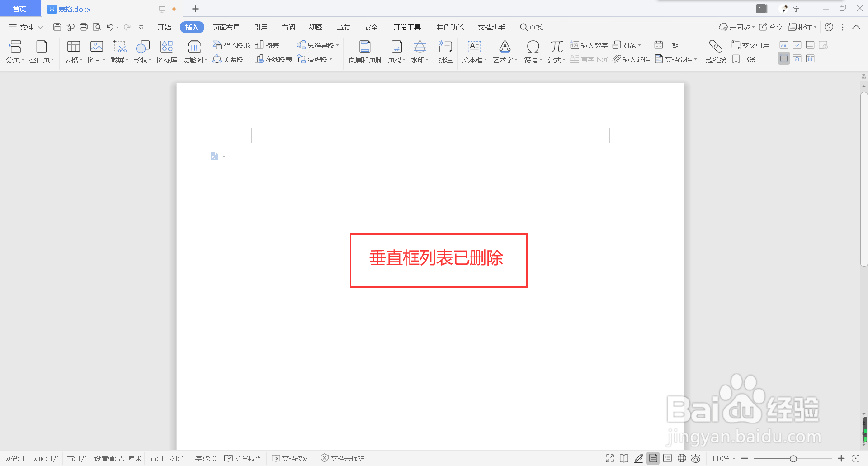Screen dimensions: 868x466
Task: Click the Print icon in quick access toolbar
Action: [x=84, y=27]
